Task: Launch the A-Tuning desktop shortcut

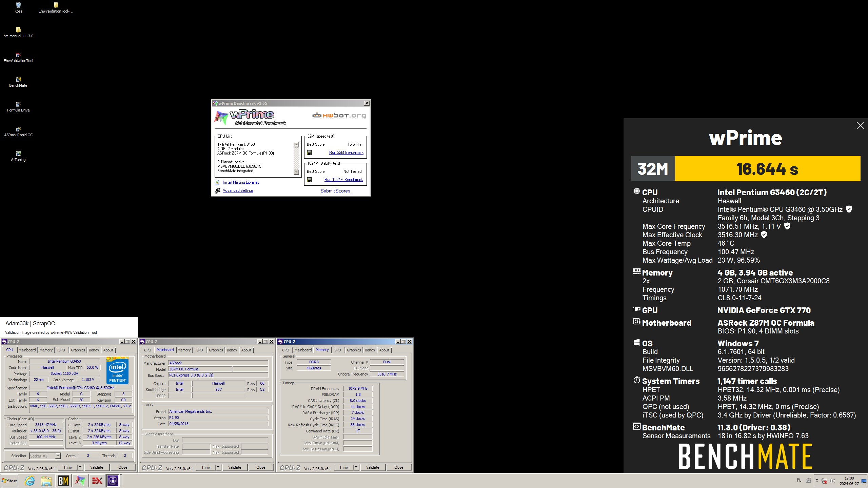Action: click(x=18, y=156)
